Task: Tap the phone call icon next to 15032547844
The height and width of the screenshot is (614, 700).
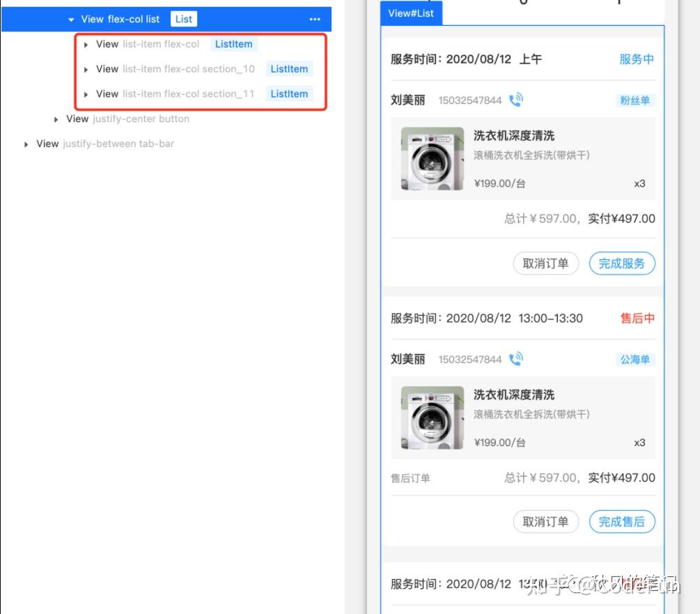Action: 516,99
